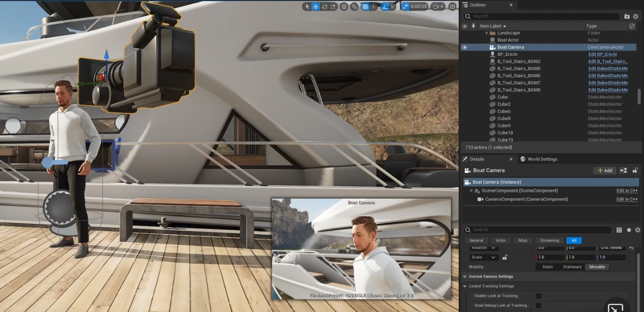Screen dimensions: 644x312
Task: Select the Outliner tab
Action: pos(478,5)
